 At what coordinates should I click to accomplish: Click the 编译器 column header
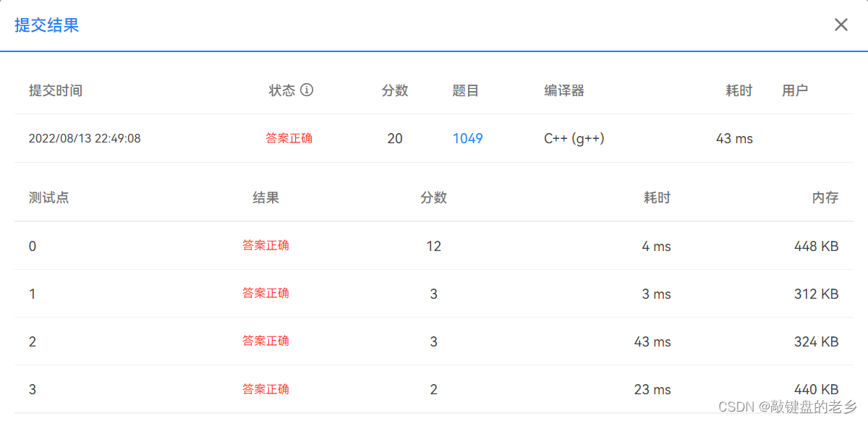pos(563,90)
